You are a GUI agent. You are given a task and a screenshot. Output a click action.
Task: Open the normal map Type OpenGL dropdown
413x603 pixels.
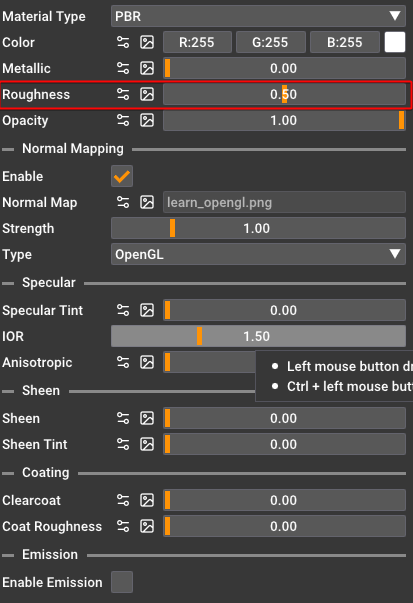click(x=258, y=254)
